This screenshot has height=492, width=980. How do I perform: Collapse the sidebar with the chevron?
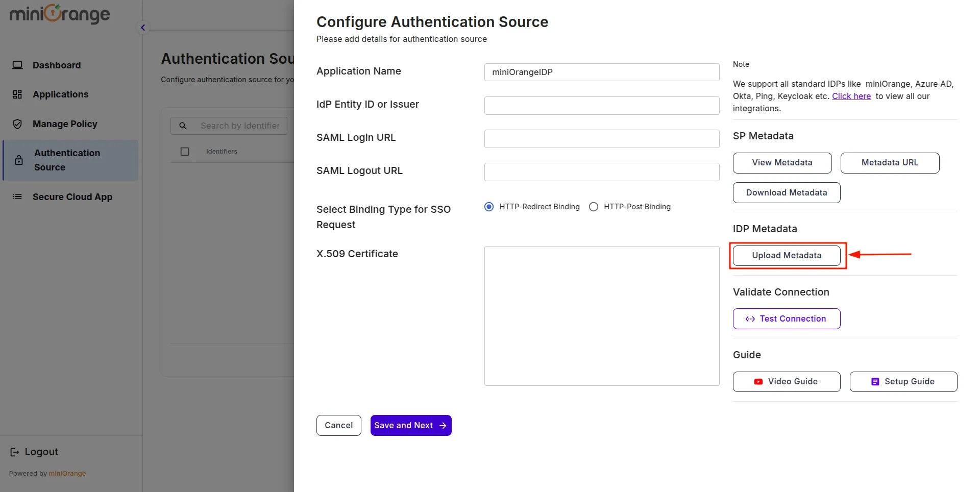pyautogui.click(x=143, y=27)
